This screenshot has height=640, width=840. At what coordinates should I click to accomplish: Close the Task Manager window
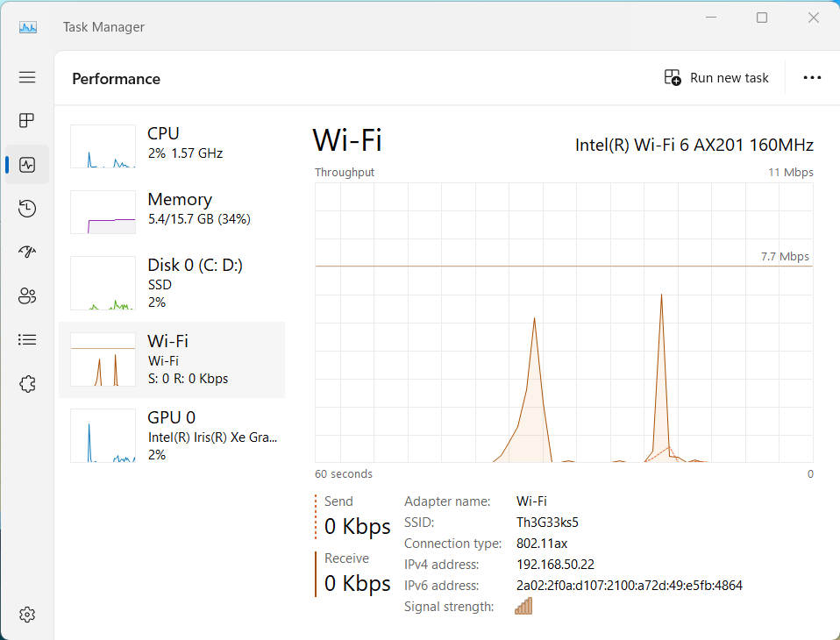(x=813, y=18)
